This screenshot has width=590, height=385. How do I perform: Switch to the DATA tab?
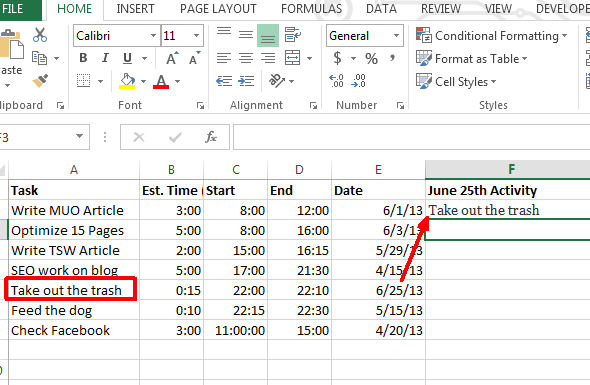pyautogui.click(x=381, y=9)
